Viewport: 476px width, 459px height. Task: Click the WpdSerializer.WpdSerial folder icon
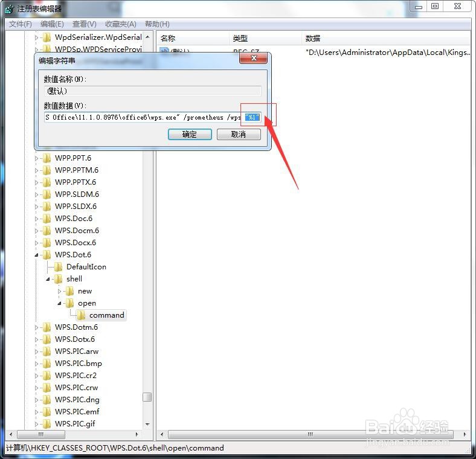click(x=47, y=37)
